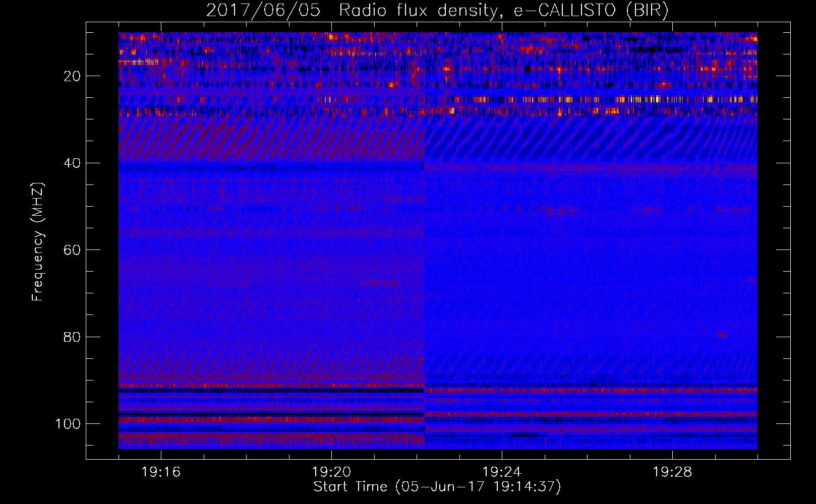Select the "80" frequency tick label
Image resolution: width=816 pixels, height=504 pixels.
click(x=72, y=337)
